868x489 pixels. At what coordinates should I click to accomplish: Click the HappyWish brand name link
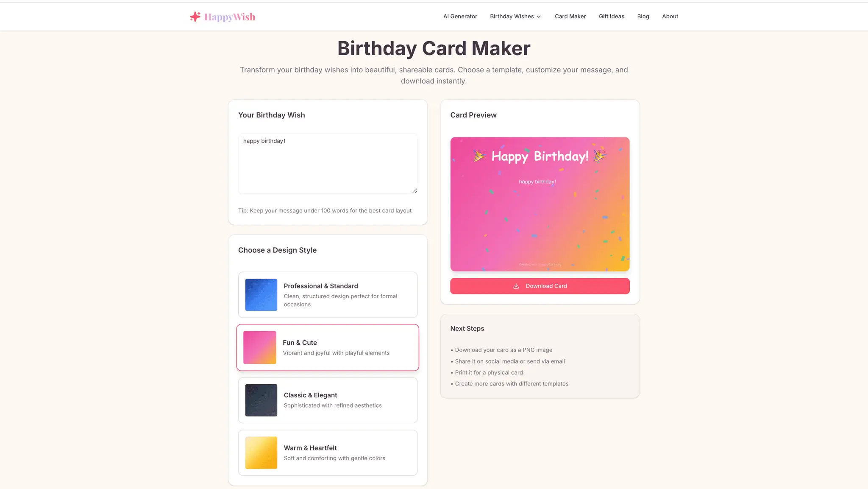230,17
